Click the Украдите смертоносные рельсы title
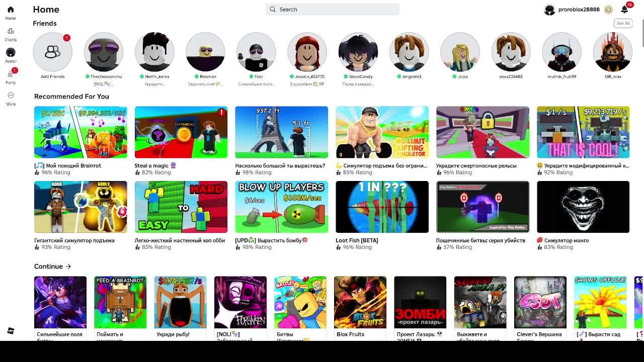 tap(476, 165)
